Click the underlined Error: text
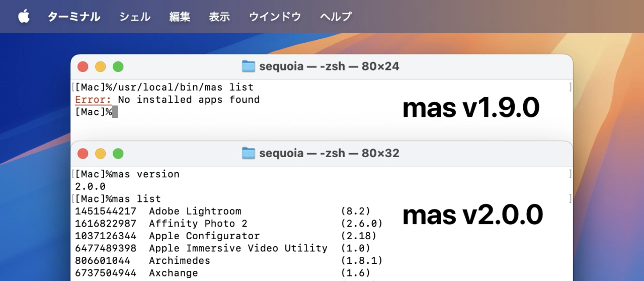The image size is (644, 281). (93, 100)
